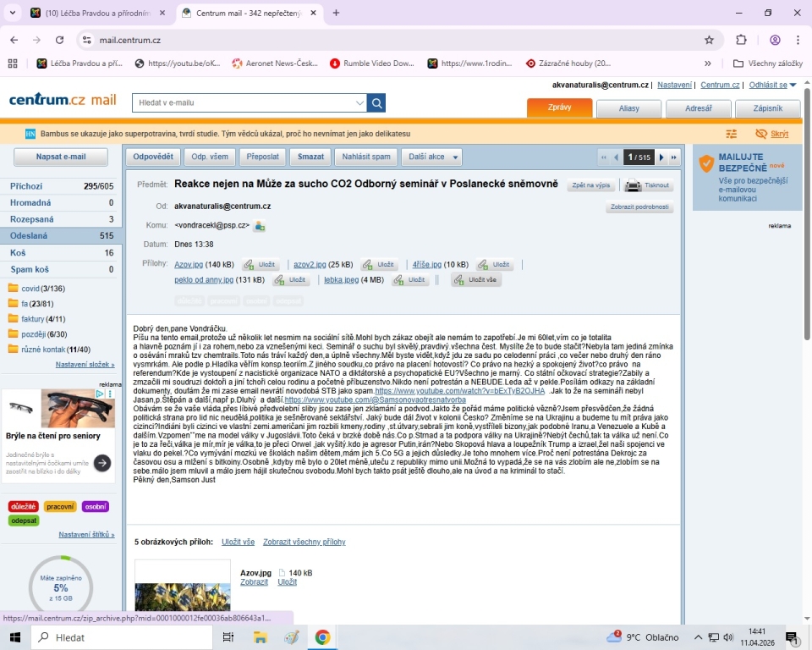Open the search field dropdown arrow
812x650 pixels.
360,103
